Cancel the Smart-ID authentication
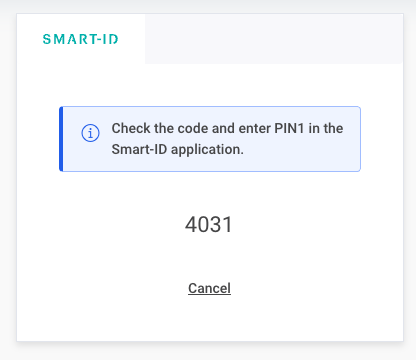 point(209,288)
